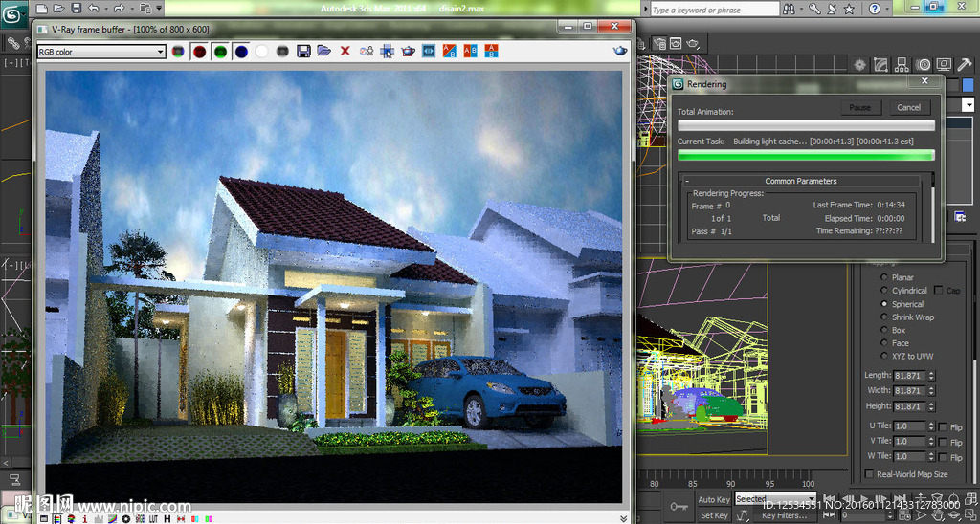Open the Motion panel tab icon
This screenshot has width=980, height=524.
click(923, 65)
